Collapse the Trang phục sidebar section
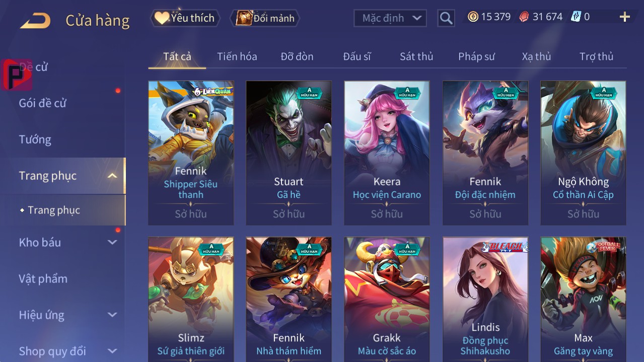Viewport: 644px width, 362px height. pos(113,176)
